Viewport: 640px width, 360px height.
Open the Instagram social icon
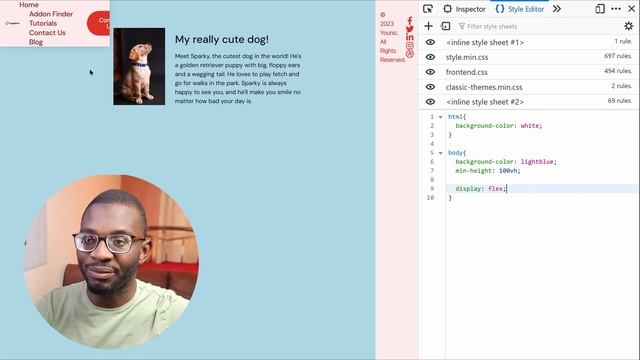[410, 45]
